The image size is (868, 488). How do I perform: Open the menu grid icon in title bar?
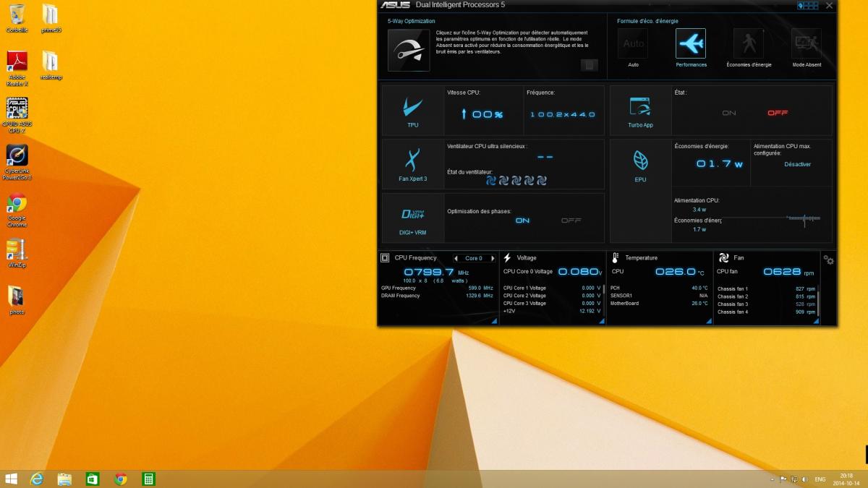pyautogui.click(x=808, y=5)
